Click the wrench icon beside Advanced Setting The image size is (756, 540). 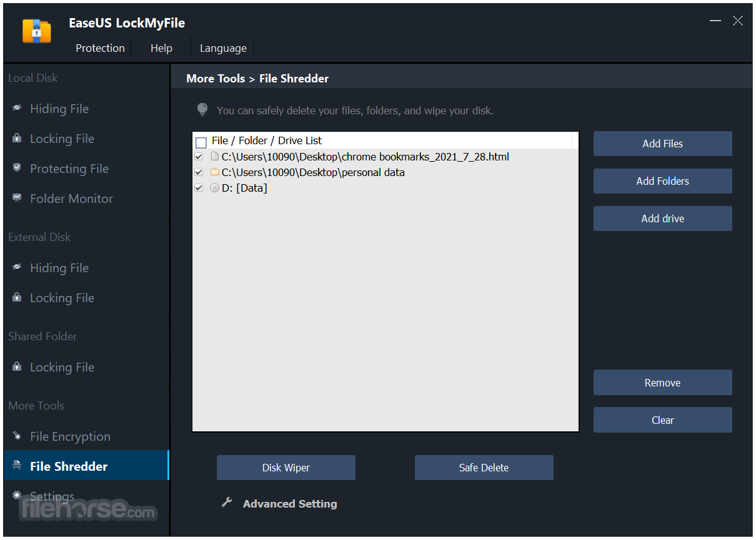[227, 503]
